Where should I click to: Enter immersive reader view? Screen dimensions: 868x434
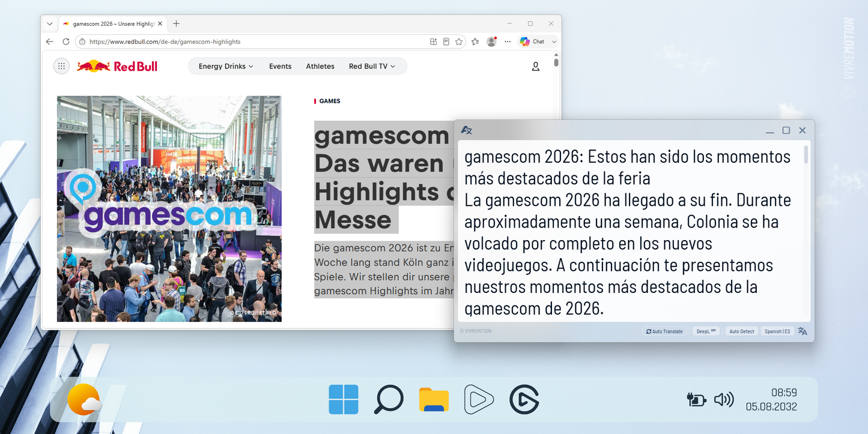(446, 41)
